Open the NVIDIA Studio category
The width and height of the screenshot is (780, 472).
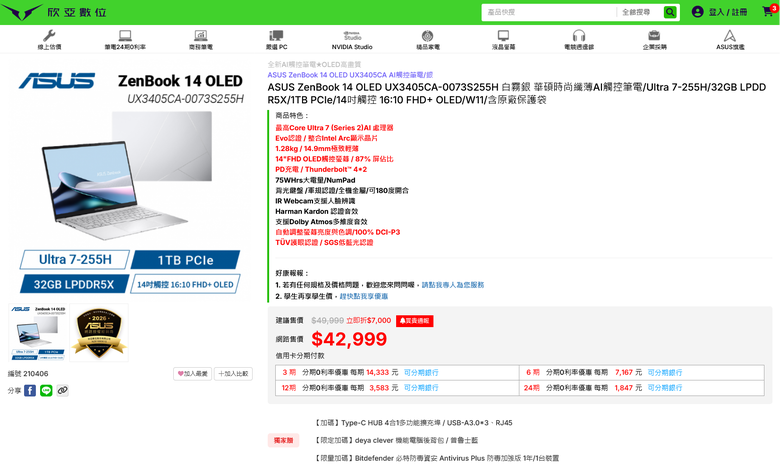352,40
